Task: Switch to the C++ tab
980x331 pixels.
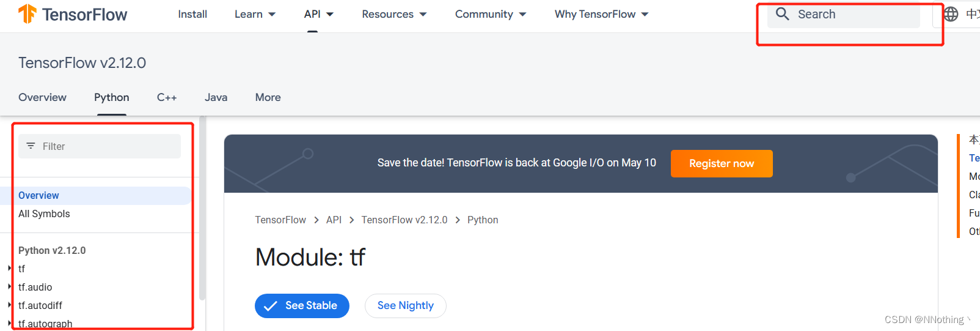Action: 167,97
